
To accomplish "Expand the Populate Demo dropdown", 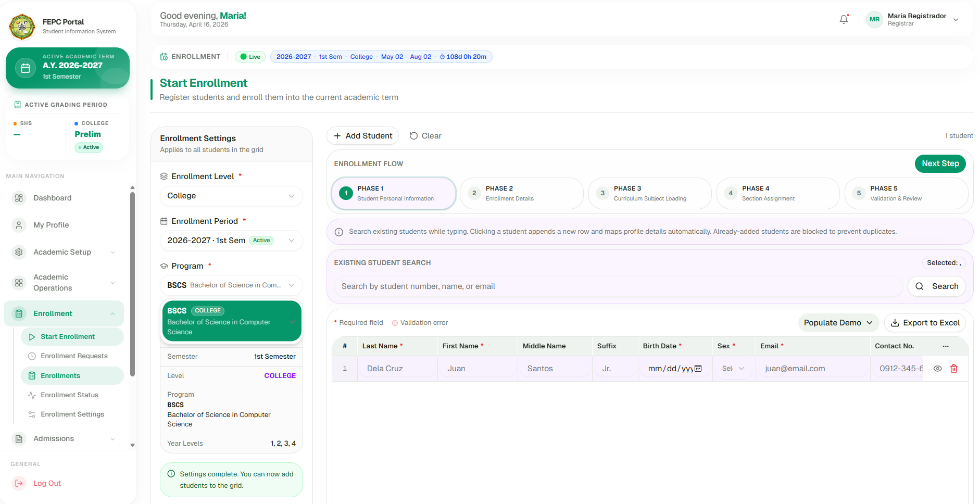I will 838,323.
